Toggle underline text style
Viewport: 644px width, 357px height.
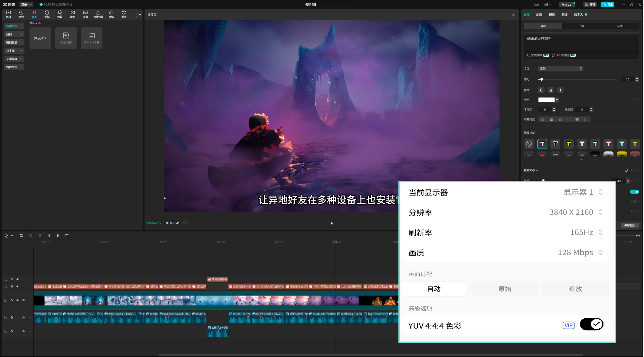point(551,90)
